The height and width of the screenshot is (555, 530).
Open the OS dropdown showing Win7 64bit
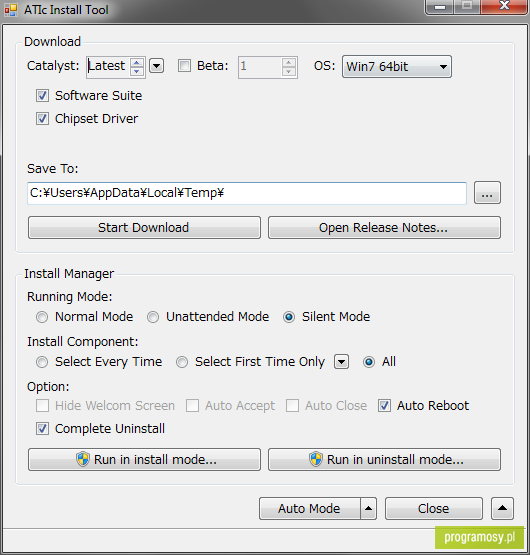[397, 67]
